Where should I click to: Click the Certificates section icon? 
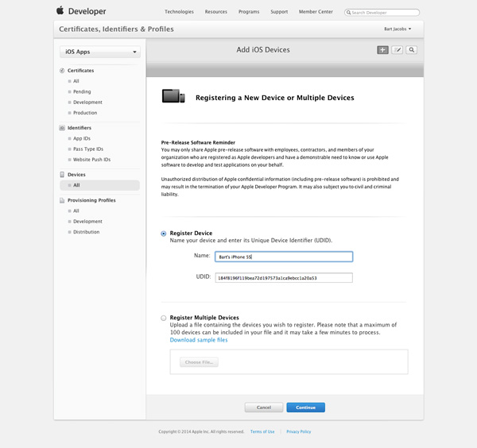[x=62, y=71]
